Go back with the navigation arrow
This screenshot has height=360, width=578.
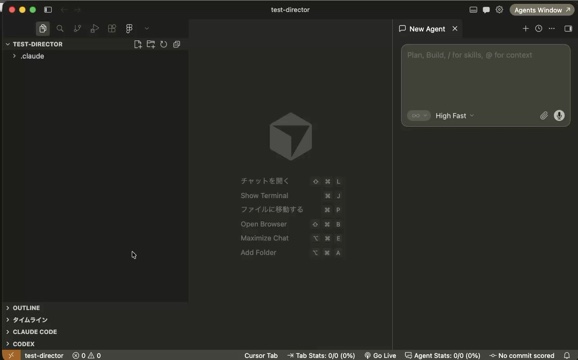pyautogui.click(x=64, y=10)
